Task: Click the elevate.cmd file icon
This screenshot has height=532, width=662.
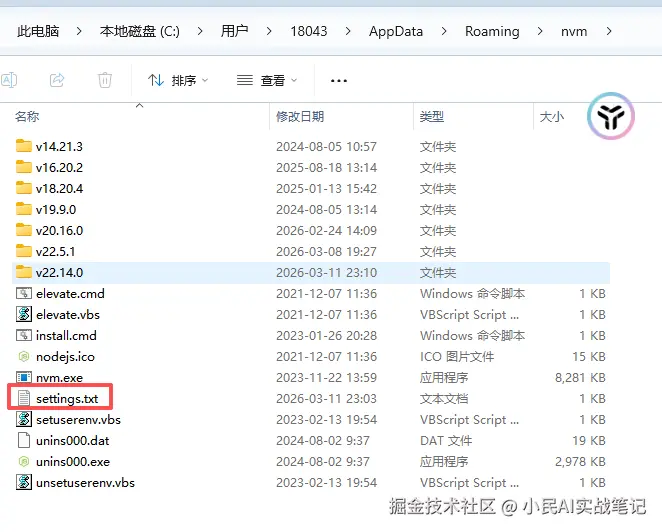Action: [x=24, y=293]
